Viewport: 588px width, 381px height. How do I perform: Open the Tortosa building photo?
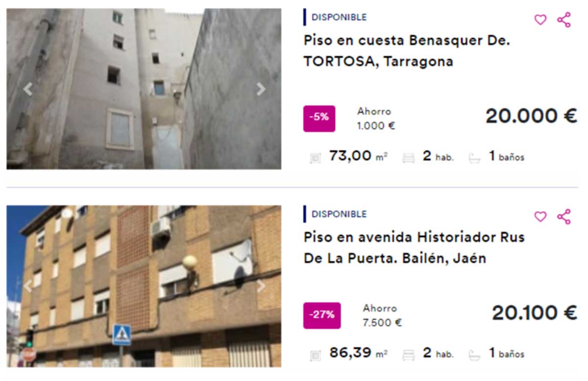click(144, 89)
